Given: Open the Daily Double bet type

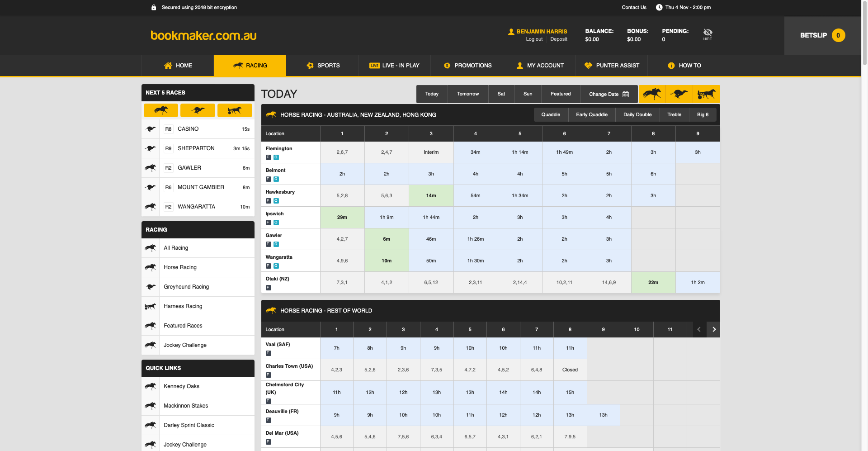Looking at the screenshot, I should tap(637, 115).
